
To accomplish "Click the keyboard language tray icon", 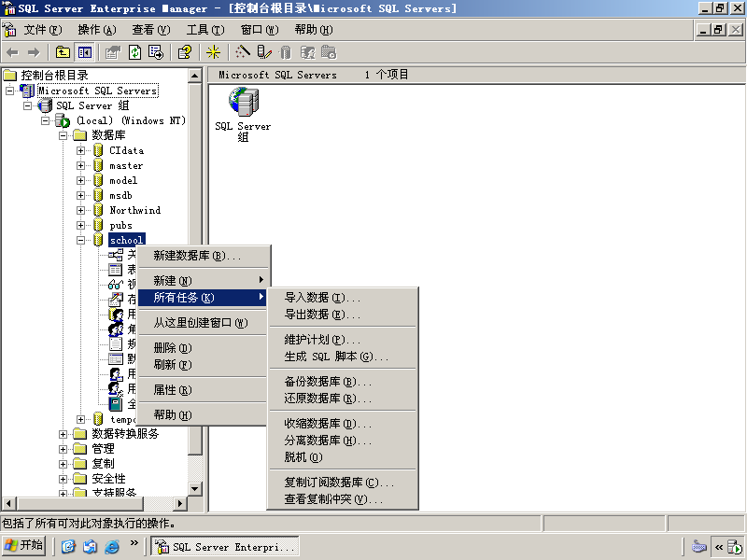I will [x=698, y=547].
